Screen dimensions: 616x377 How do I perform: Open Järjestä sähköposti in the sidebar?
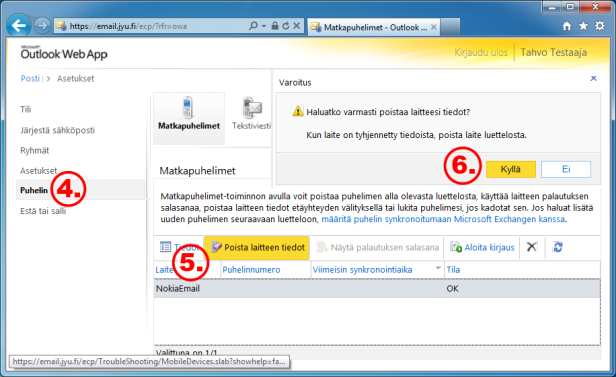(x=57, y=130)
